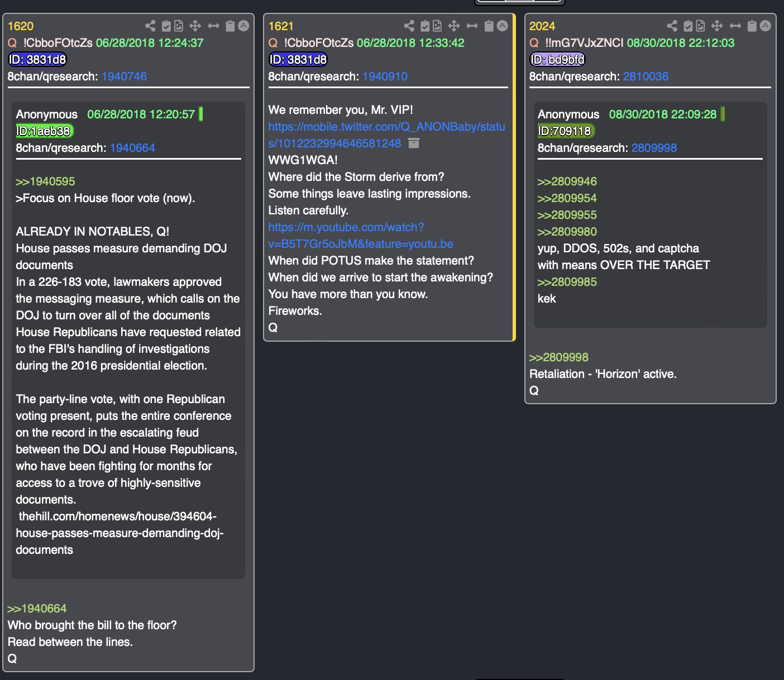Open archive icon beside the Twitter link
The height and width of the screenshot is (680, 784).
[414, 143]
